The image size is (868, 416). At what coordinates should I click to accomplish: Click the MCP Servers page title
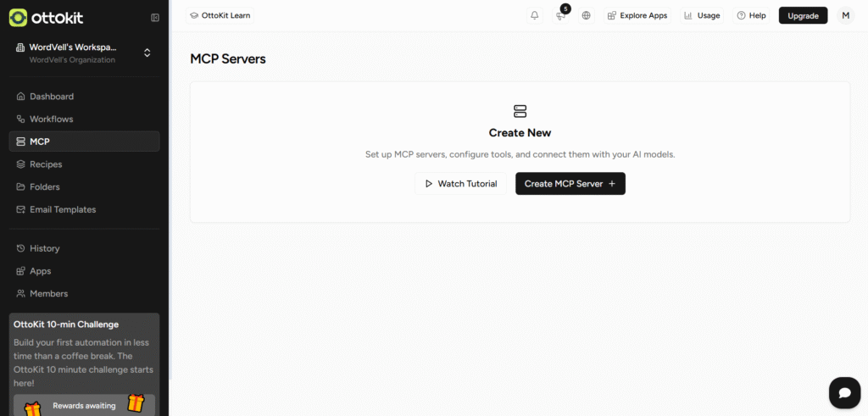(x=228, y=58)
